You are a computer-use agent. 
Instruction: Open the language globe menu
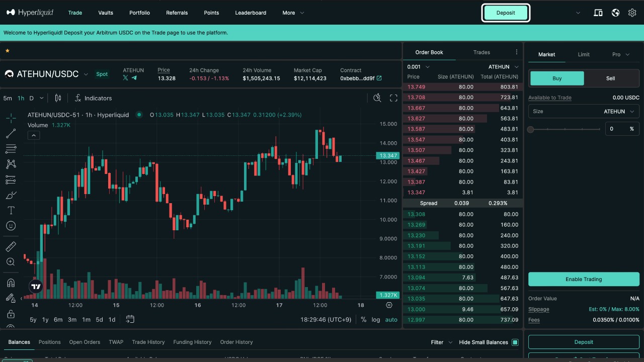615,13
